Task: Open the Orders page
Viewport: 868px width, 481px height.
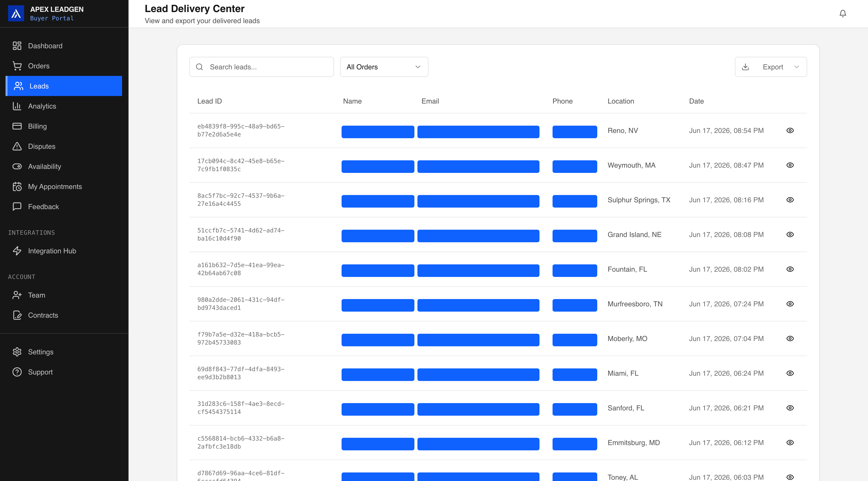Action: [x=64, y=66]
